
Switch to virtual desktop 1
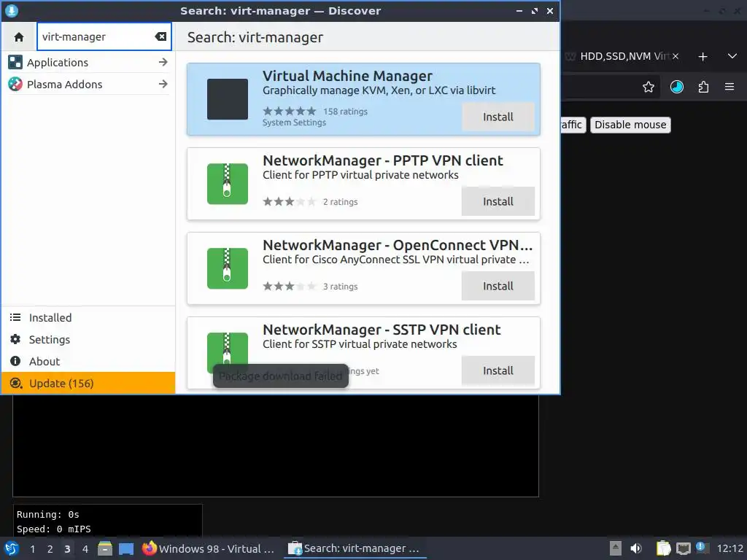point(32,549)
